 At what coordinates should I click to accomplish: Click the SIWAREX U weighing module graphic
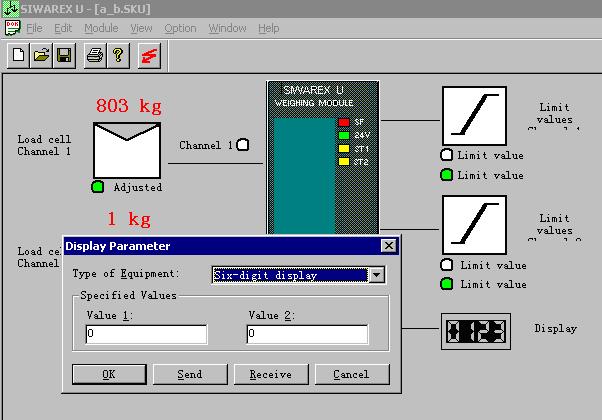(323, 157)
